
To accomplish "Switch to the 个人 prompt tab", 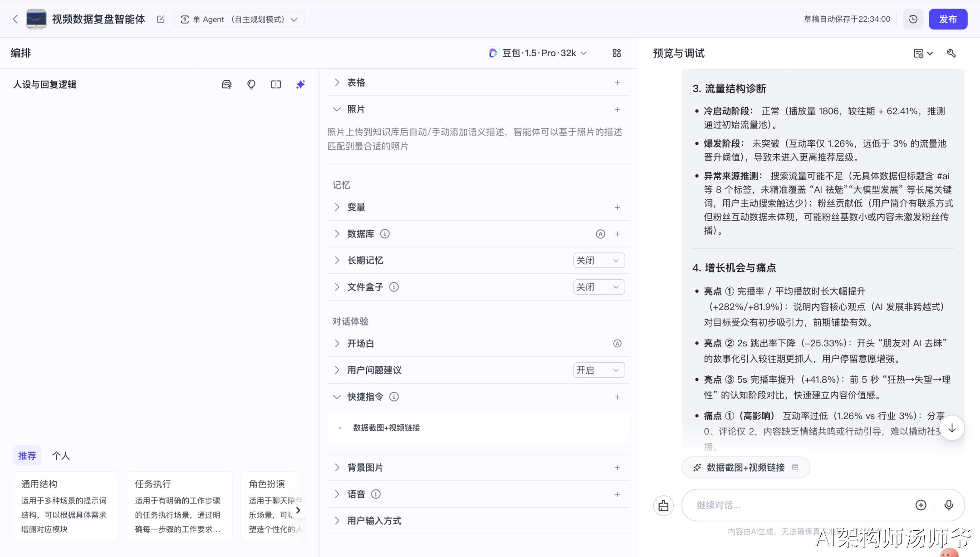I will [61, 456].
